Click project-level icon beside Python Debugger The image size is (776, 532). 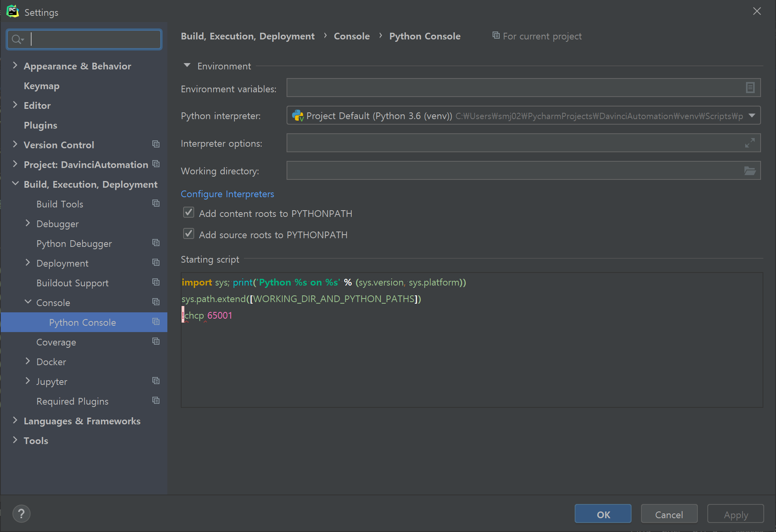click(156, 243)
